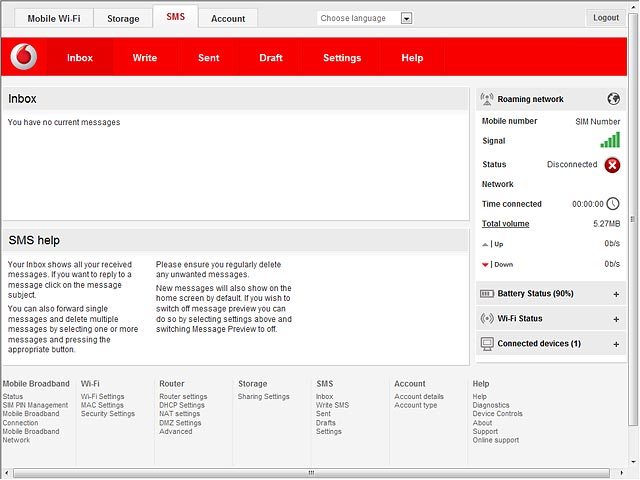This screenshot has height=480, width=640.
Task: Expand the Battery Status (90%) panel
Action: (x=616, y=294)
